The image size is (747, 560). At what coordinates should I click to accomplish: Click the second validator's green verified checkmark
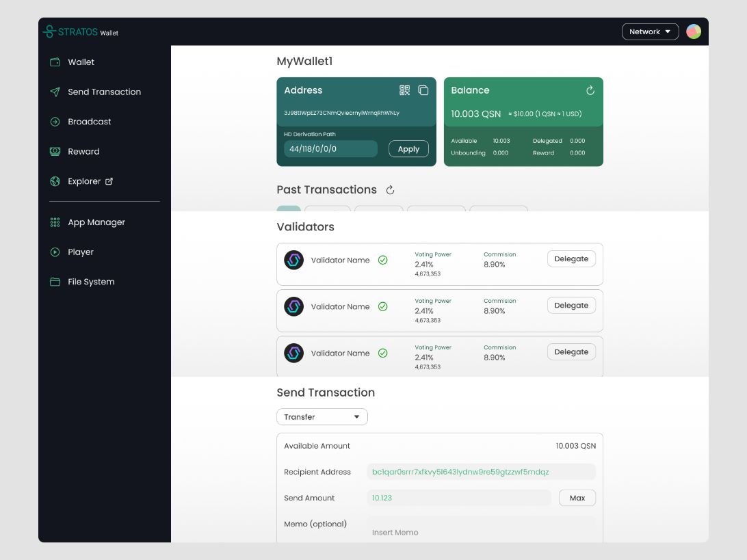383,306
